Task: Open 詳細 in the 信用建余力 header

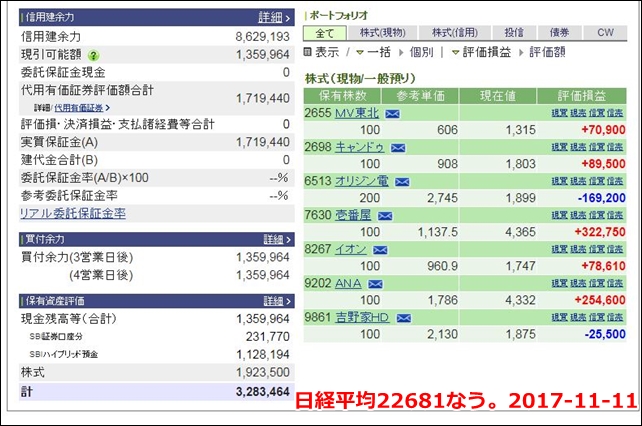Action: pyautogui.click(x=270, y=17)
